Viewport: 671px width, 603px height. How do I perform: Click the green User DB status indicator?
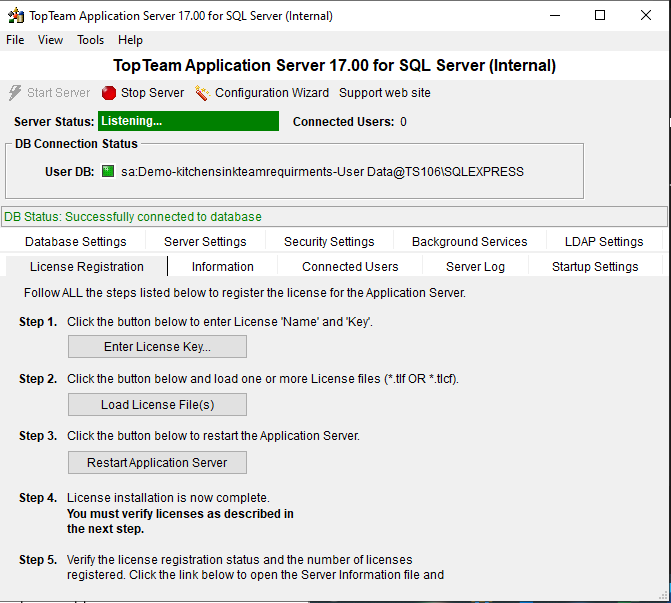coord(108,171)
